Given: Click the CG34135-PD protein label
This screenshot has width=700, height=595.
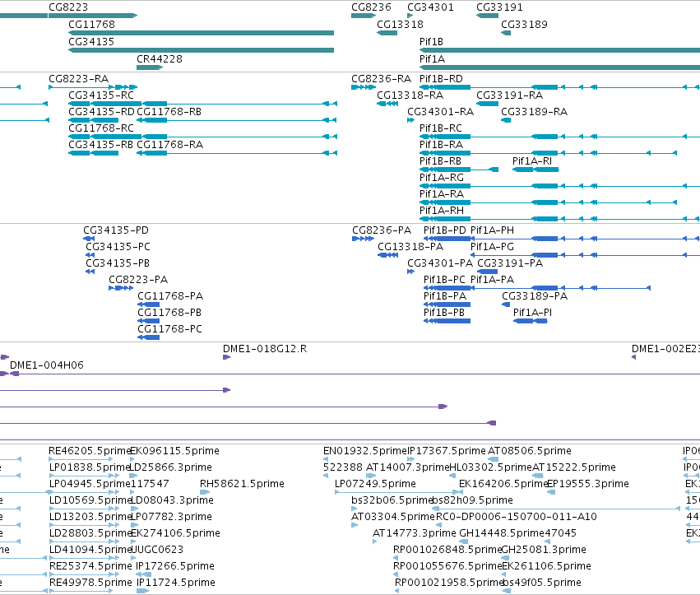Looking at the screenshot, I should 116,230.
